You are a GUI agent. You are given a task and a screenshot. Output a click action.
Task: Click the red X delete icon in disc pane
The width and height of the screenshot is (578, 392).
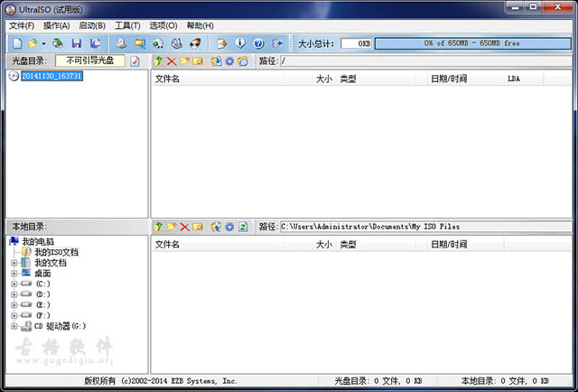click(172, 61)
